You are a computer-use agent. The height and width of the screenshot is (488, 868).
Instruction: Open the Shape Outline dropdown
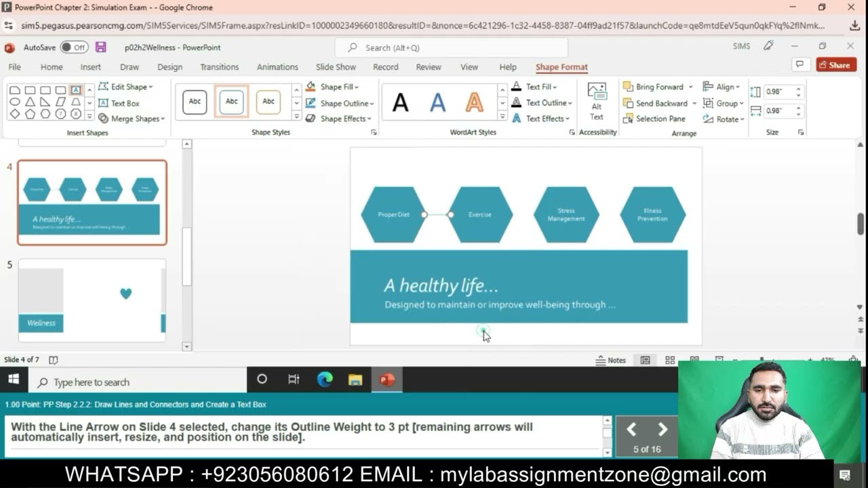[x=339, y=103]
